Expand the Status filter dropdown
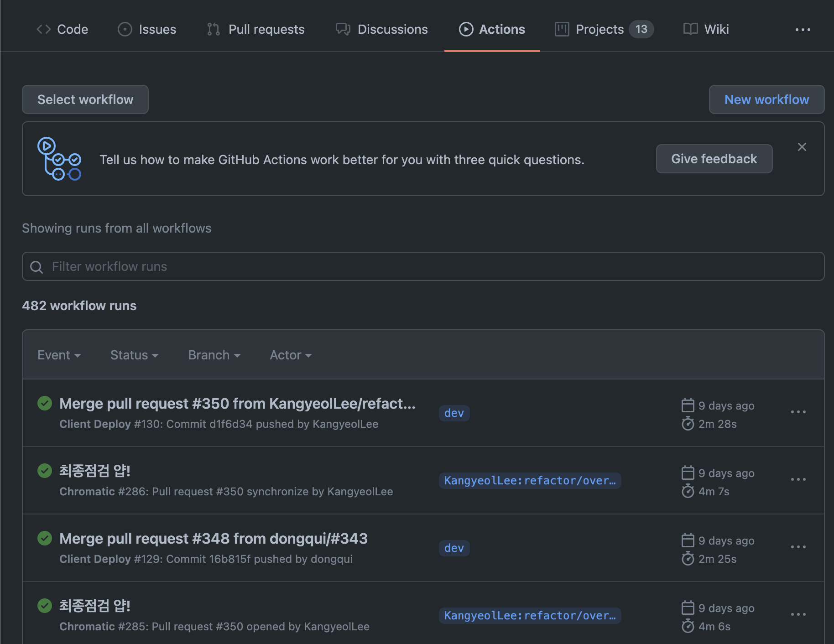 point(135,355)
